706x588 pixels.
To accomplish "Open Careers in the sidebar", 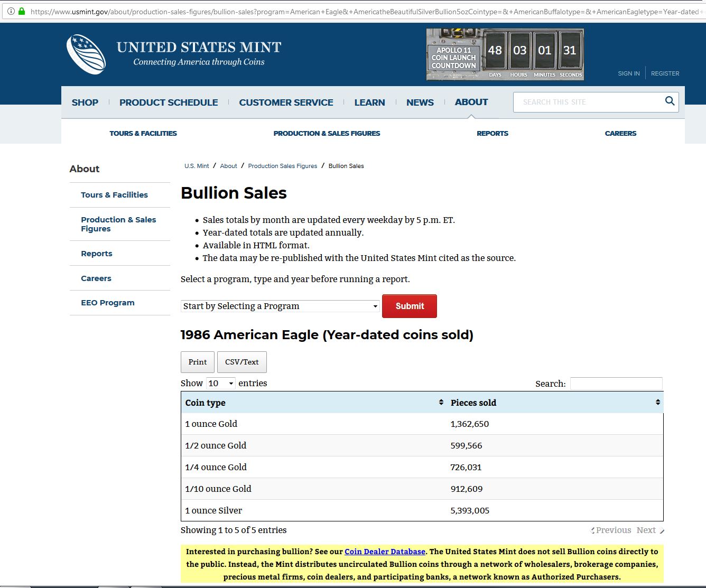I will coord(96,278).
